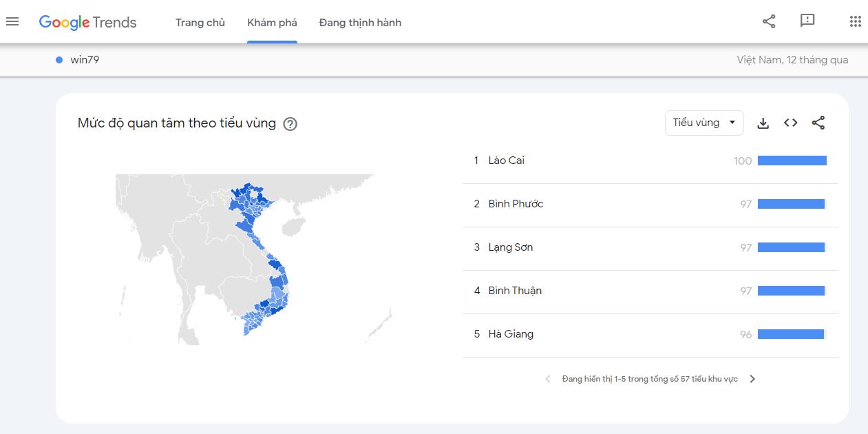Expand the Tiểu vùng dropdown

[703, 123]
